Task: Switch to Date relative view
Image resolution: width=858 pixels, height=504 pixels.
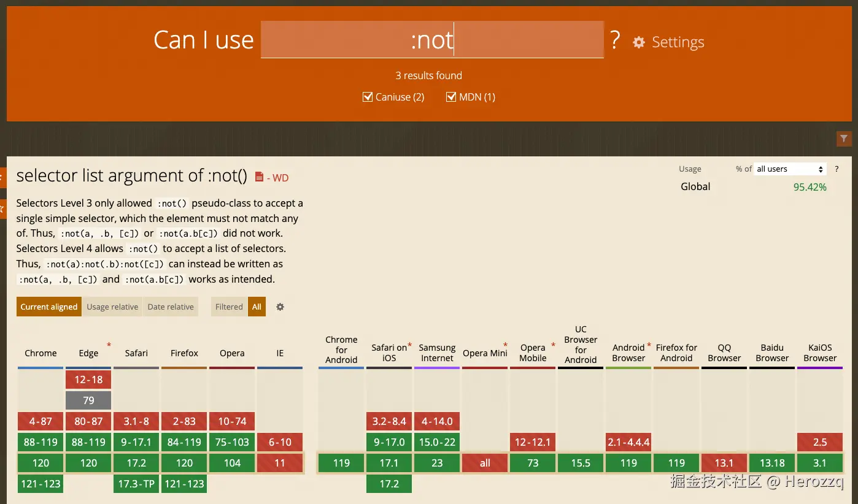Action: pos(171,307)
